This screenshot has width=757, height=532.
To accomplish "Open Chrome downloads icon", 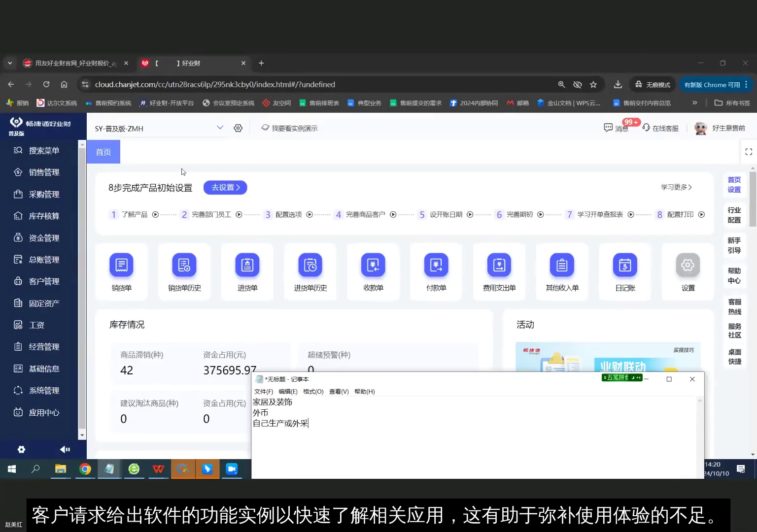I will point(618,85).
